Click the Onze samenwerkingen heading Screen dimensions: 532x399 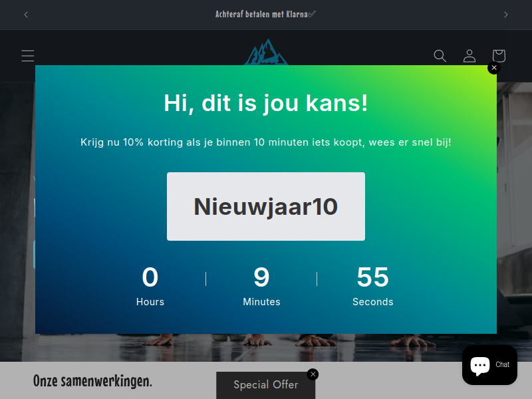point(92,381)
